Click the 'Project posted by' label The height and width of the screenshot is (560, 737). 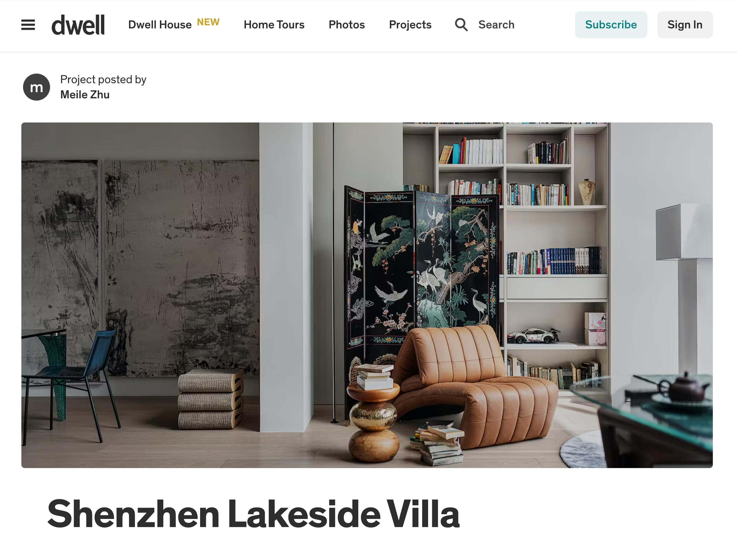pyautogui.click(x=103, y=79)
